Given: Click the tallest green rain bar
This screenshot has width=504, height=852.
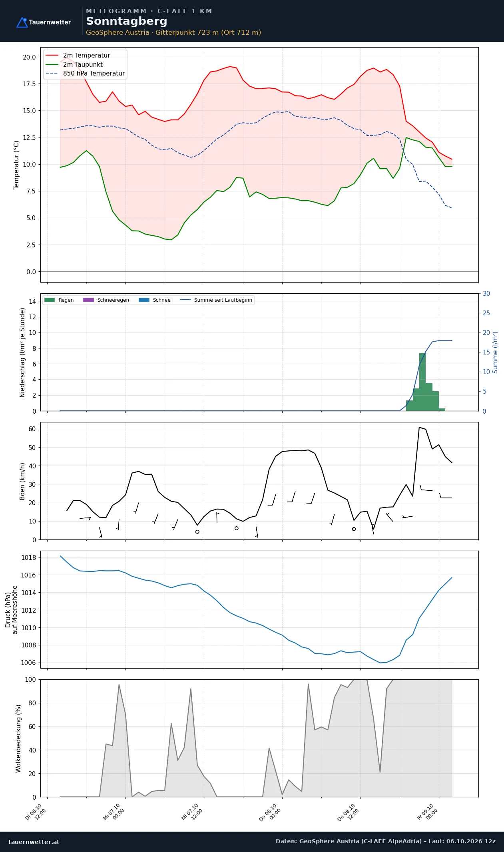Looking at the screenshot, I should (422, 382).
